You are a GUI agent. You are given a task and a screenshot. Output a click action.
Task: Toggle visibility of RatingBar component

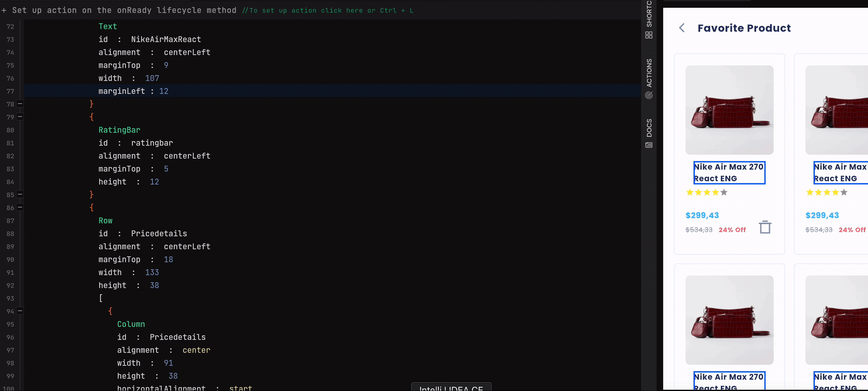tap(20, 117)
